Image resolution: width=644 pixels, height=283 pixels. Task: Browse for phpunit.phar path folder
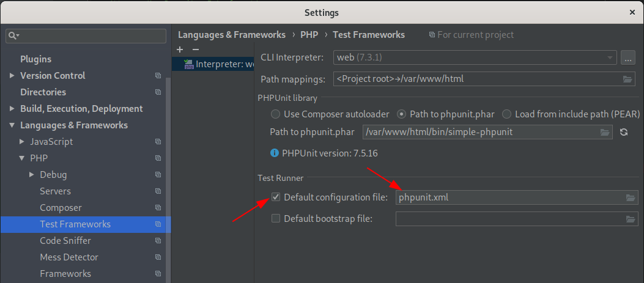pos(605,132)
